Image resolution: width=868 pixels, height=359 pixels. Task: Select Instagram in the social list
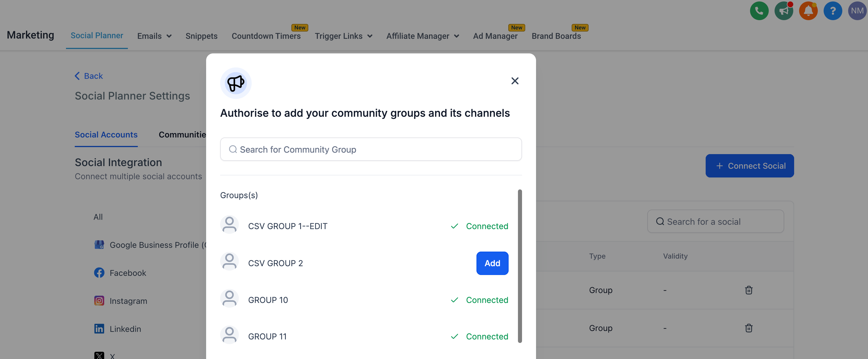[128, 301]
